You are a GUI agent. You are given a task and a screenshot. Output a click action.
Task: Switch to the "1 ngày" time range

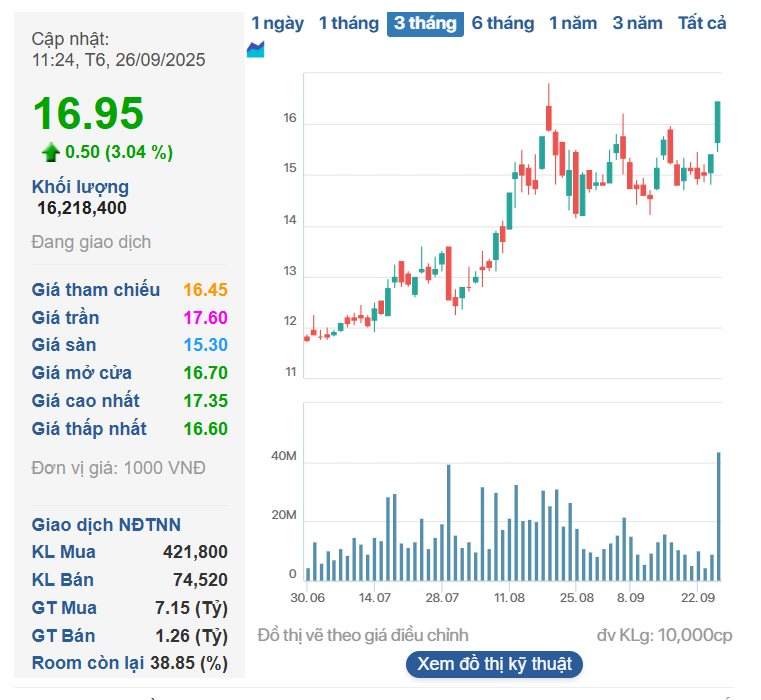pos(277,23)
